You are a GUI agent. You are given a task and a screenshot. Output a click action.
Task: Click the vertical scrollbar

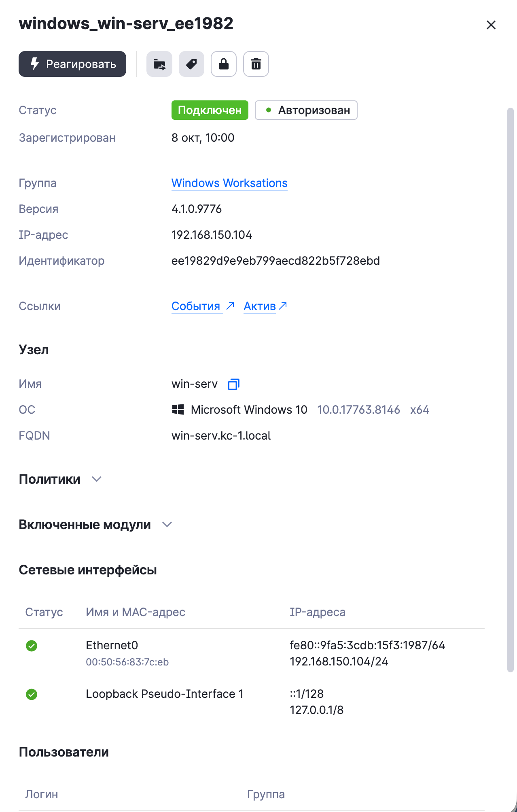(511, 389)
